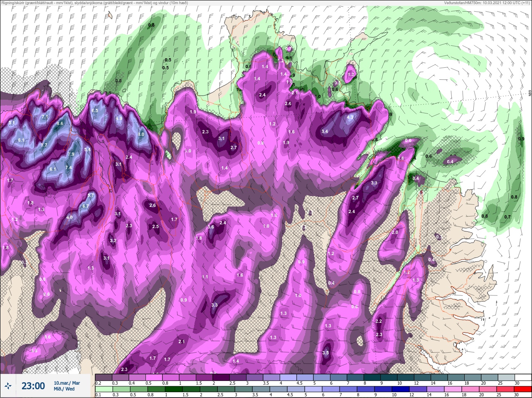
Task: Click the 23:00 forecast time label
Action: pos(33,386)
